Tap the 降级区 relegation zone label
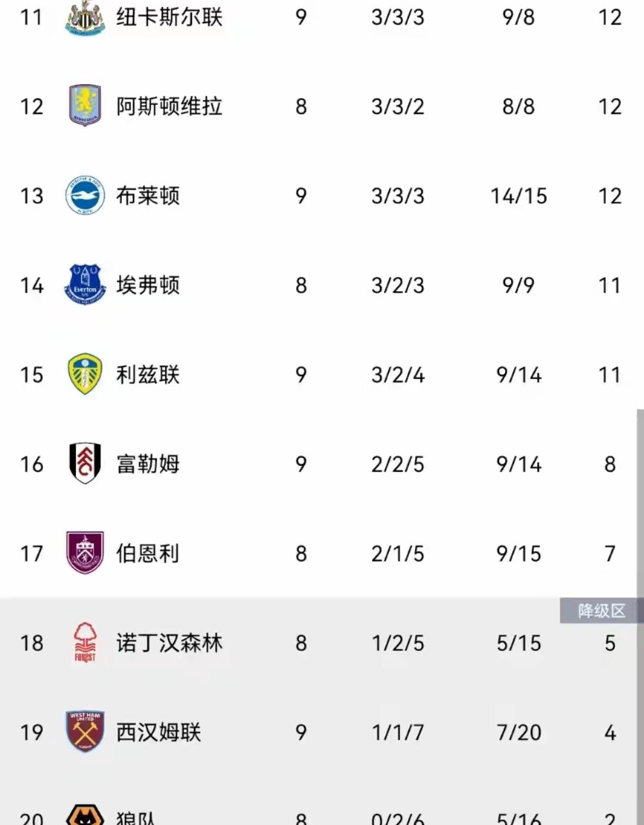 coord(602,611)
